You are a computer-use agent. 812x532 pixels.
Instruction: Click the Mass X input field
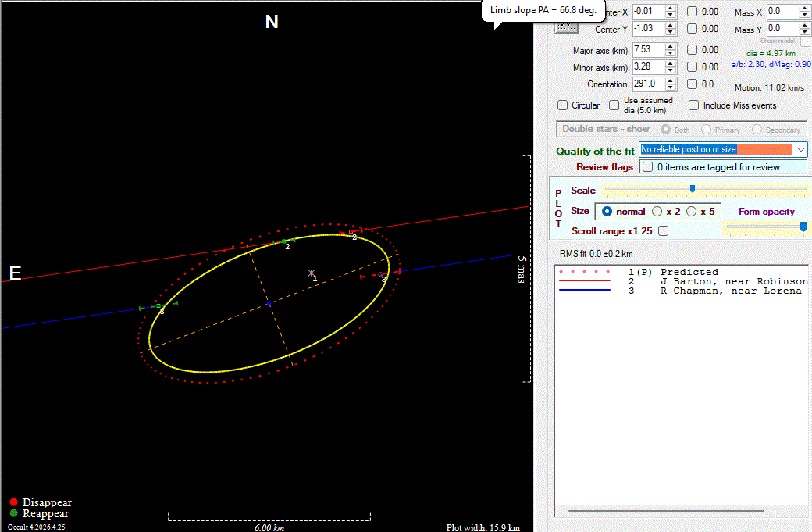(784, 12)
